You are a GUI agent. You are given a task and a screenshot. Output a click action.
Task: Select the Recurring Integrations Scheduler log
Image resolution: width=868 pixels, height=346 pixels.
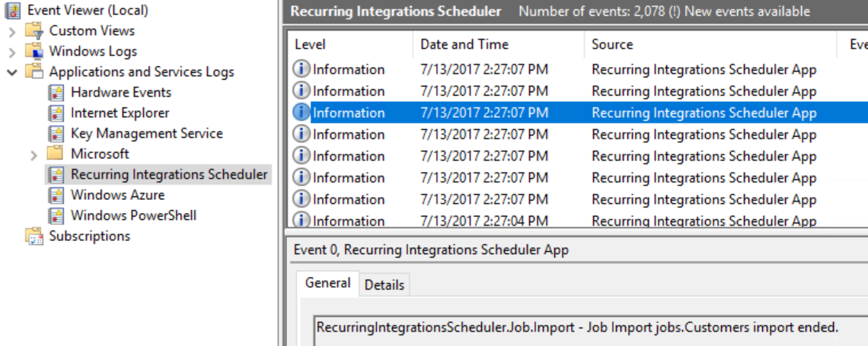click(169, 175)
